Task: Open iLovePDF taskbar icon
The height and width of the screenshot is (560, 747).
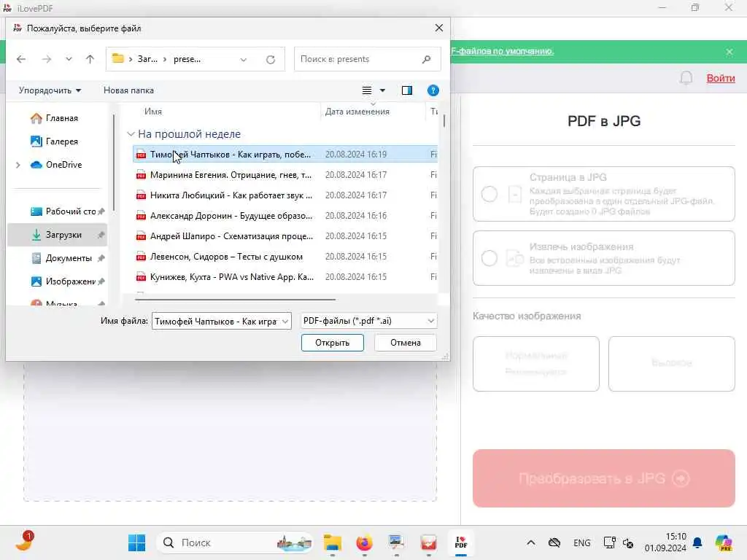Action: (461, 542)
